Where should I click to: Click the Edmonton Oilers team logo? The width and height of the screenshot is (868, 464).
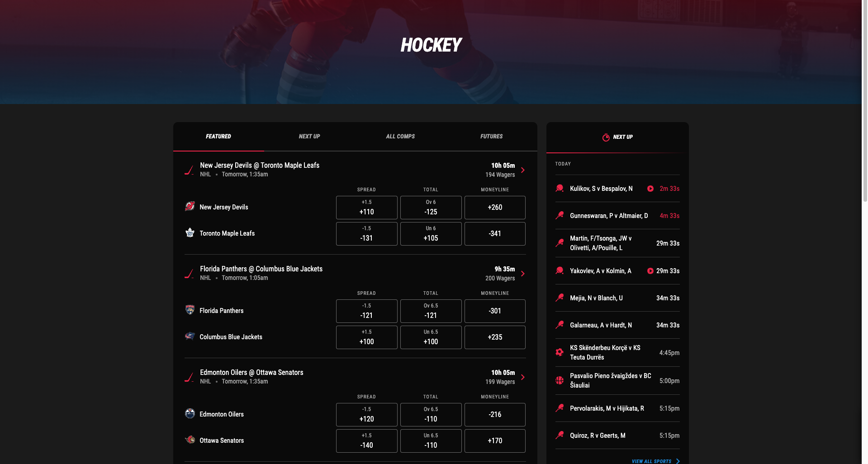(x=190, y=414)
